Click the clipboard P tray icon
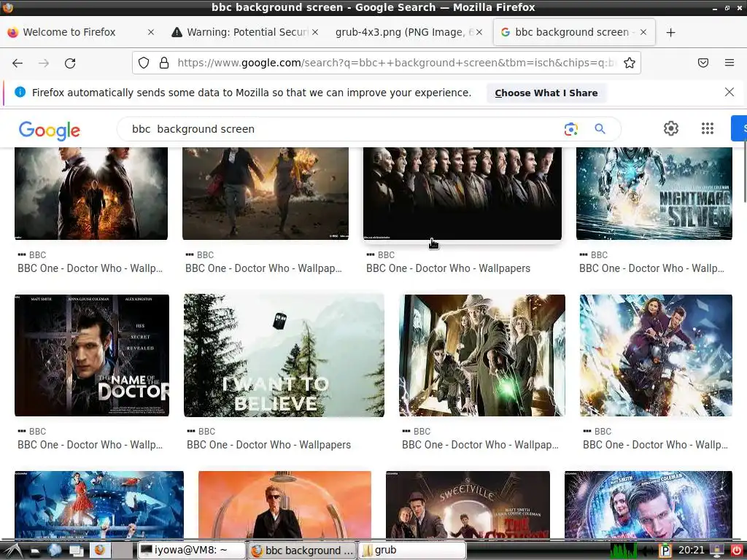Viewport: 747px width, 560px height. click(665, 551)
